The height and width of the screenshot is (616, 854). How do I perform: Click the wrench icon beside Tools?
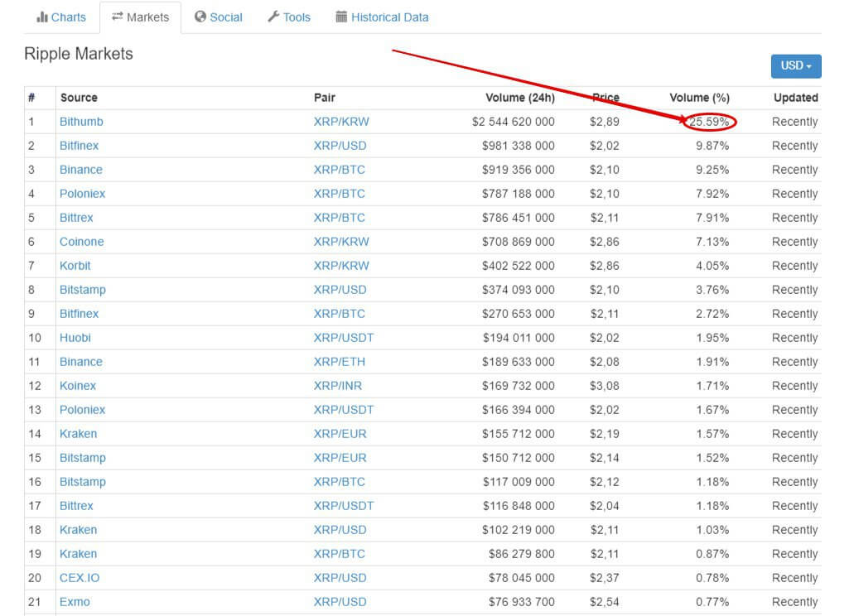[273, 17]
